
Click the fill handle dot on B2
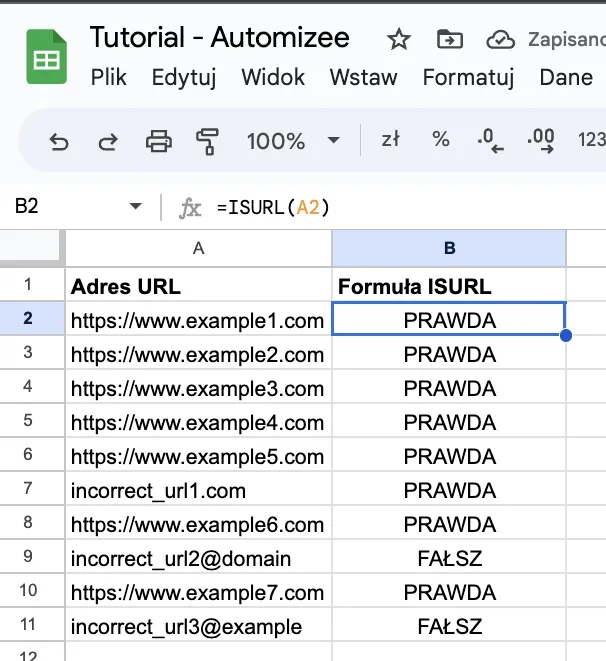coord(566,336)
